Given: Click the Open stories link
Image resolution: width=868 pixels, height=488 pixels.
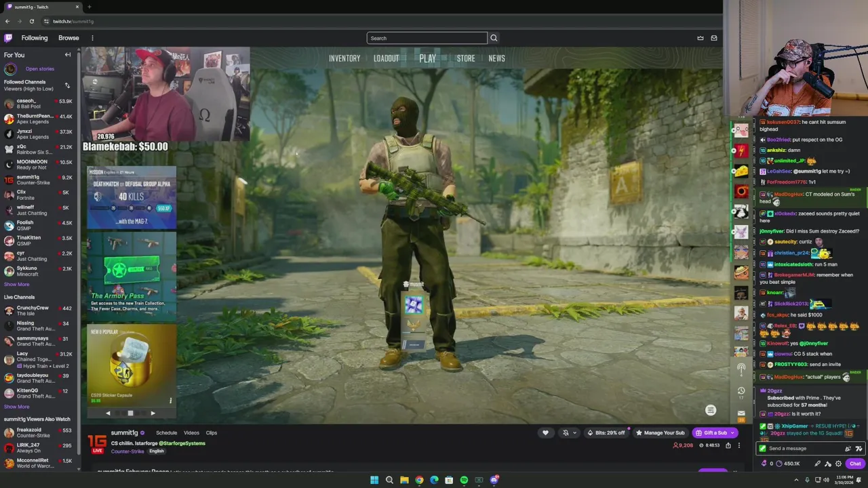Looking at the screenshot, I should click(39, 68).
